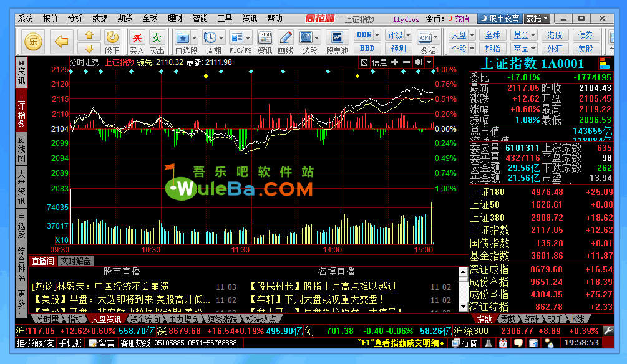627x364 pixels.
Task: Click the CPI 数据 icon
Action: coord(425,37)
